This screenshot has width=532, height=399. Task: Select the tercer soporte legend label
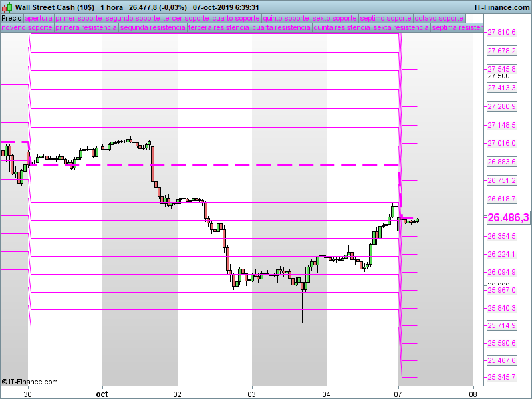coord(186,18)
